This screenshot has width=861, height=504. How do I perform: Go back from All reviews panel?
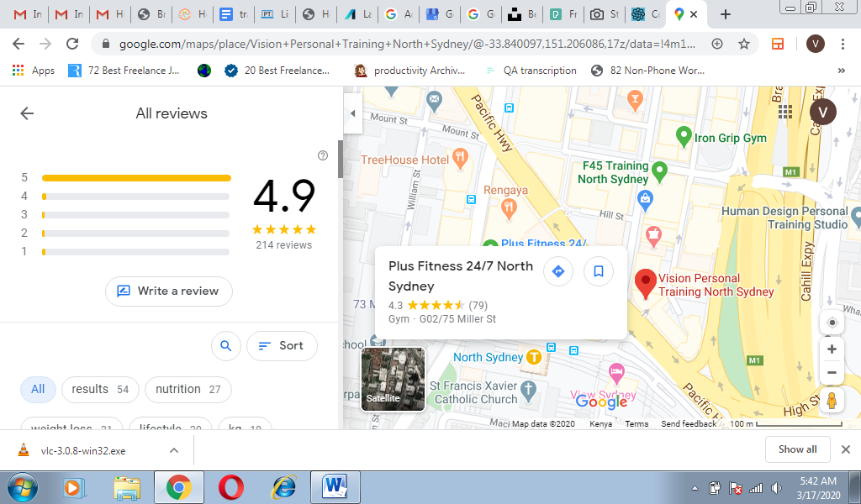[x=27, y=113]
